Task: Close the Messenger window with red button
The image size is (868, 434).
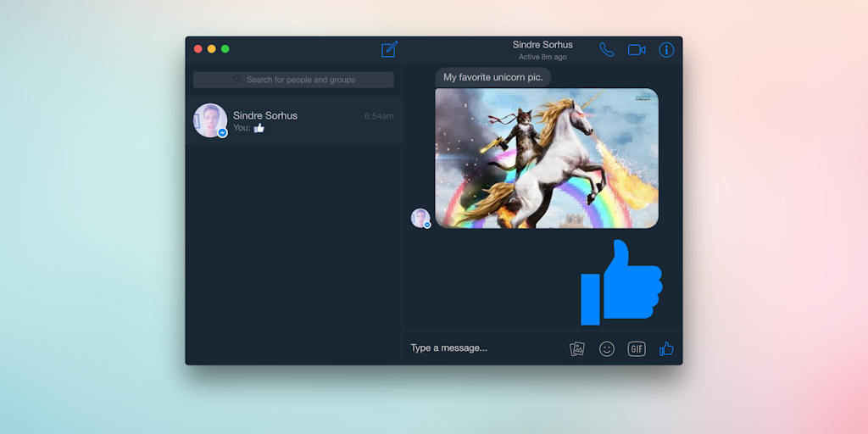Action: click(198, 48)
